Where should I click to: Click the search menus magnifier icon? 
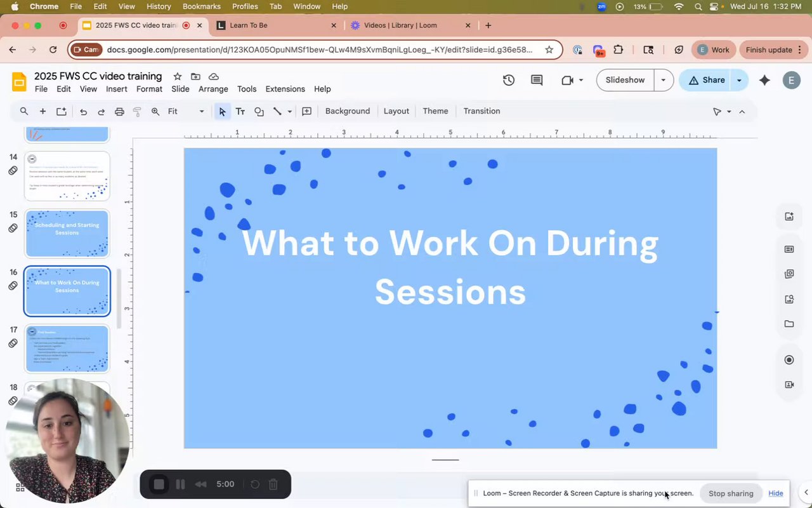point(24,111)
